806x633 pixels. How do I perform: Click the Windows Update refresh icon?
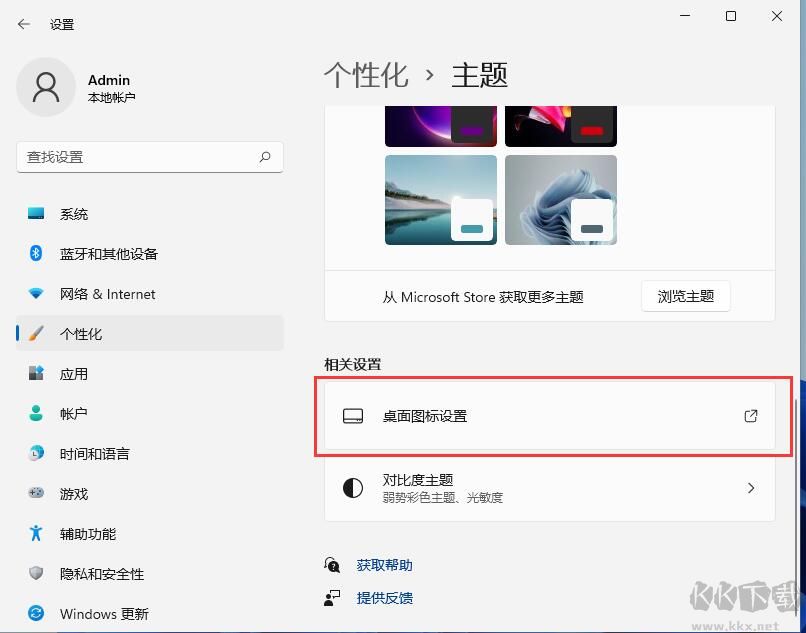36,613
